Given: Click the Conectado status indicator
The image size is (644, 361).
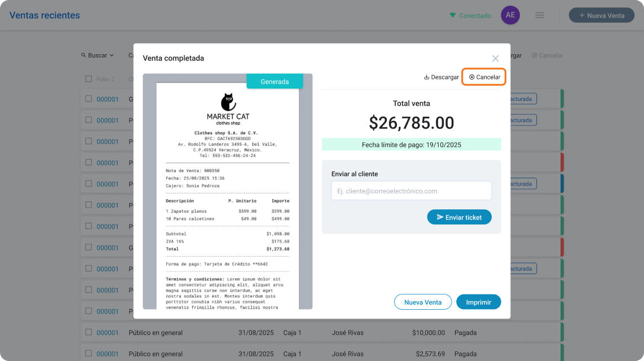Looking at the screenshot, I should click(x=470, y=16).
